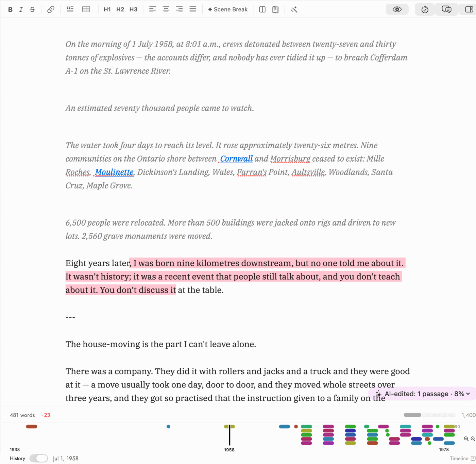Open split view with the two-column icon
The width and height of the screenshot is (476, 464).
(x=262, y=10)
